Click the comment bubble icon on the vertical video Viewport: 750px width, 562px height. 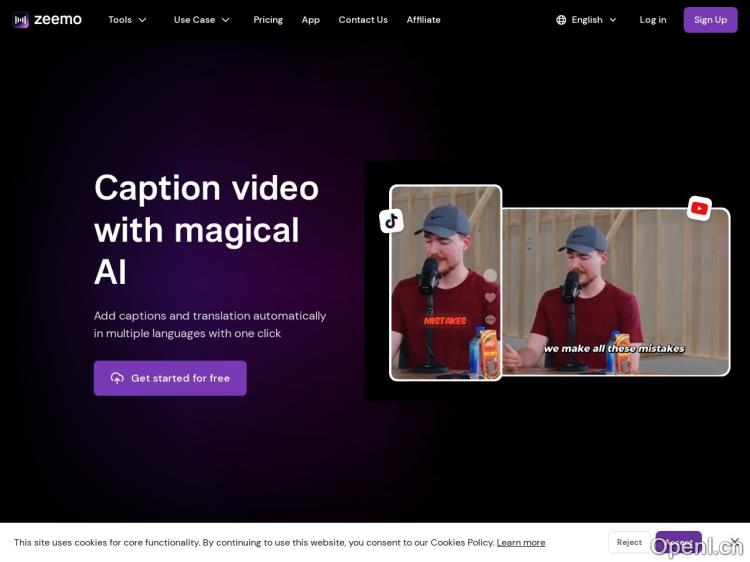point(490,320)
